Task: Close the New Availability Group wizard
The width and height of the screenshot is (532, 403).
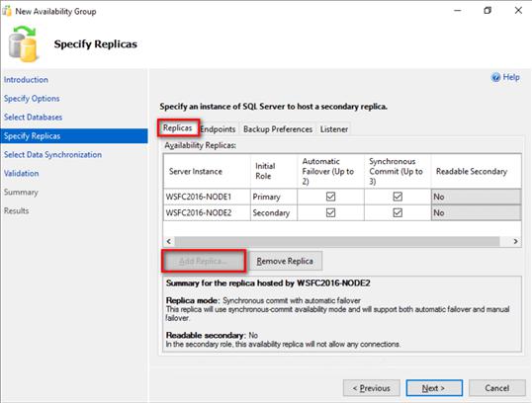Action: [518, 11]
